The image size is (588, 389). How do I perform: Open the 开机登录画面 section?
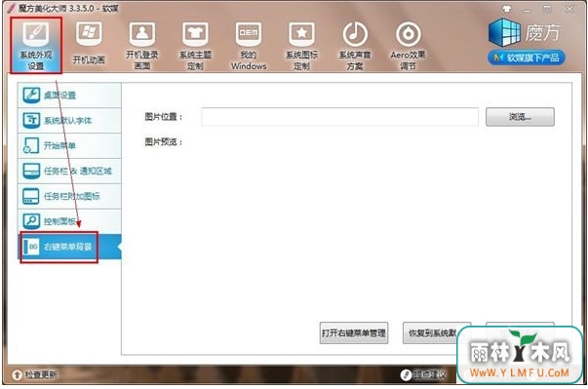[142, 45]
